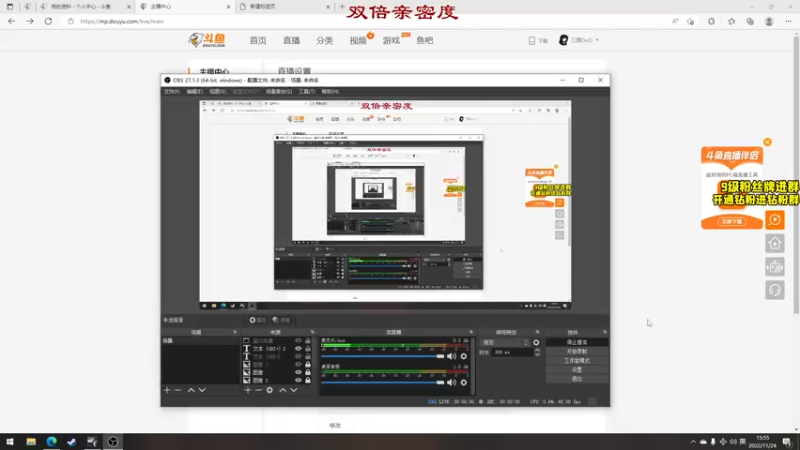This screenshot has height=450, width=800.
Task: Open Windows Start menu
Action: pyautogui.click(x=10, y=441)
